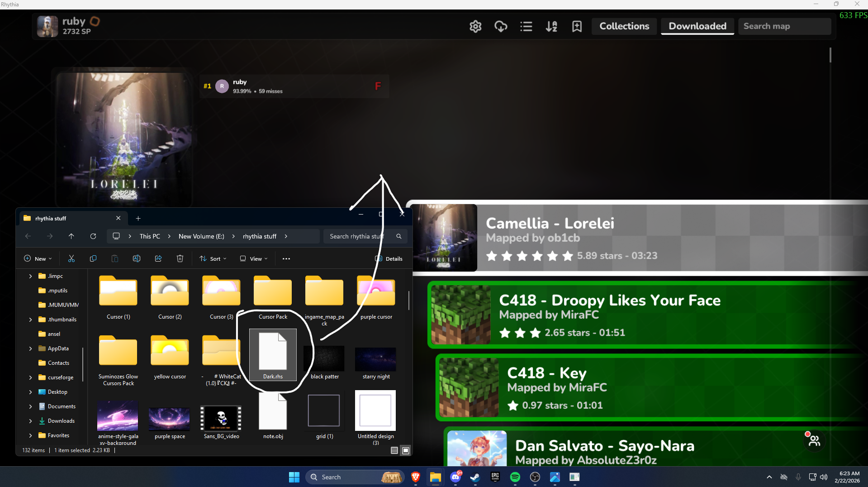The image size is (868, 487).
Task: Click the Search rhythia stuff field
Action: click(365, 236)
